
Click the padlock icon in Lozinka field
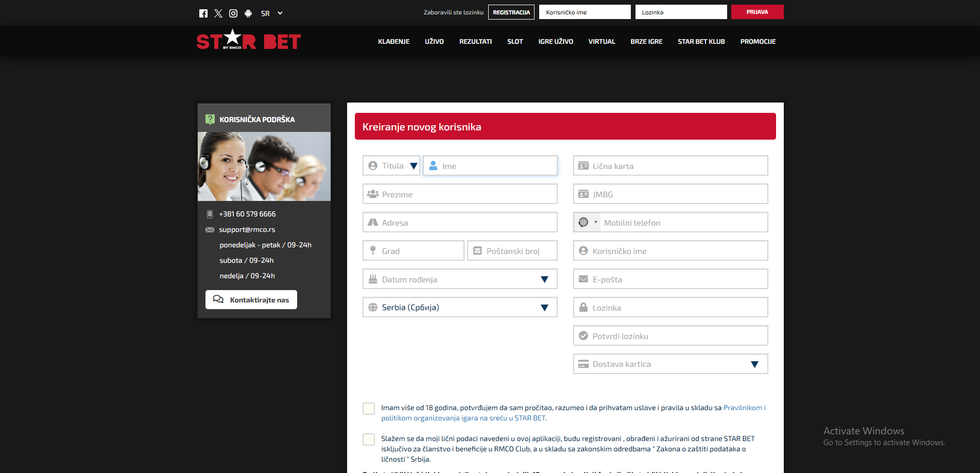pos(583,307)
